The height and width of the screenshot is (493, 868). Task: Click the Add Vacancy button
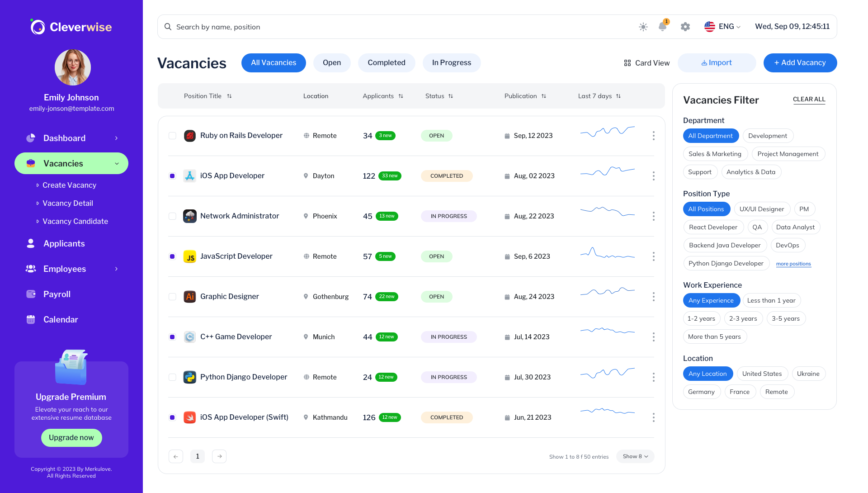[800, 63]
